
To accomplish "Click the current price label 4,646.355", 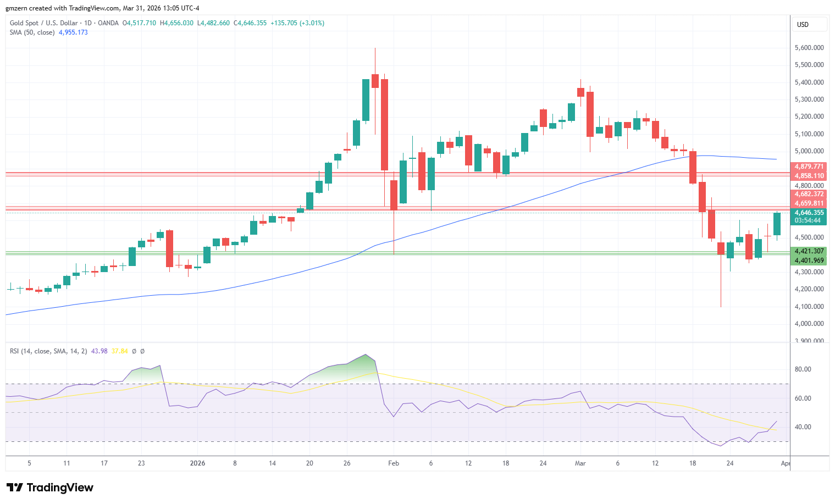I will click(808, 213).
